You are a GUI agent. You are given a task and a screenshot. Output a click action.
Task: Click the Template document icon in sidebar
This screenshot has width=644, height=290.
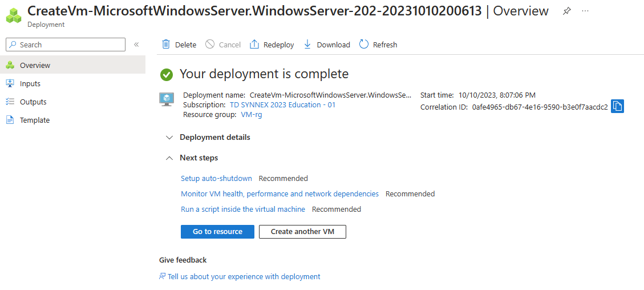[10, 120]
